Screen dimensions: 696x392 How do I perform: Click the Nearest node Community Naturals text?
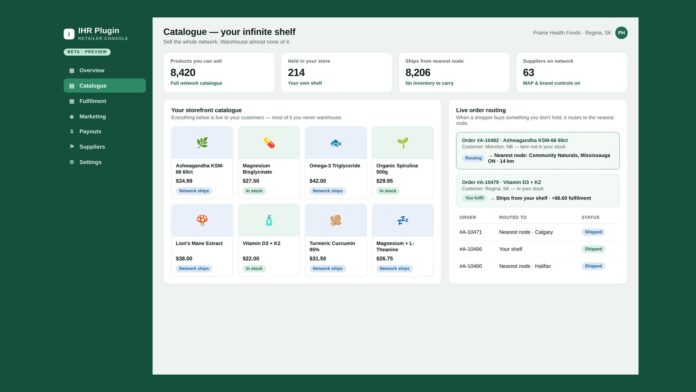(549, 158)
